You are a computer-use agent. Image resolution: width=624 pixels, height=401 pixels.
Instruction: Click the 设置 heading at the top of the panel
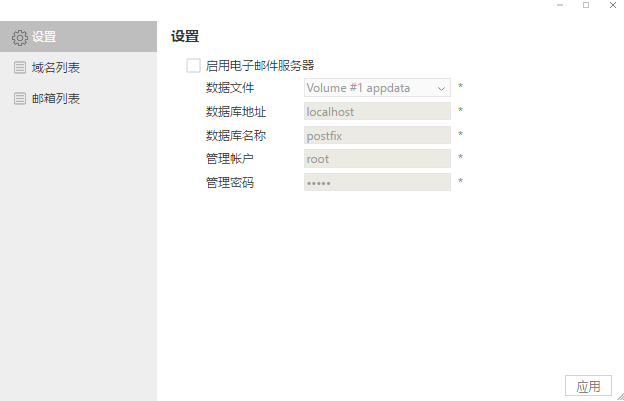click(185, 36)
